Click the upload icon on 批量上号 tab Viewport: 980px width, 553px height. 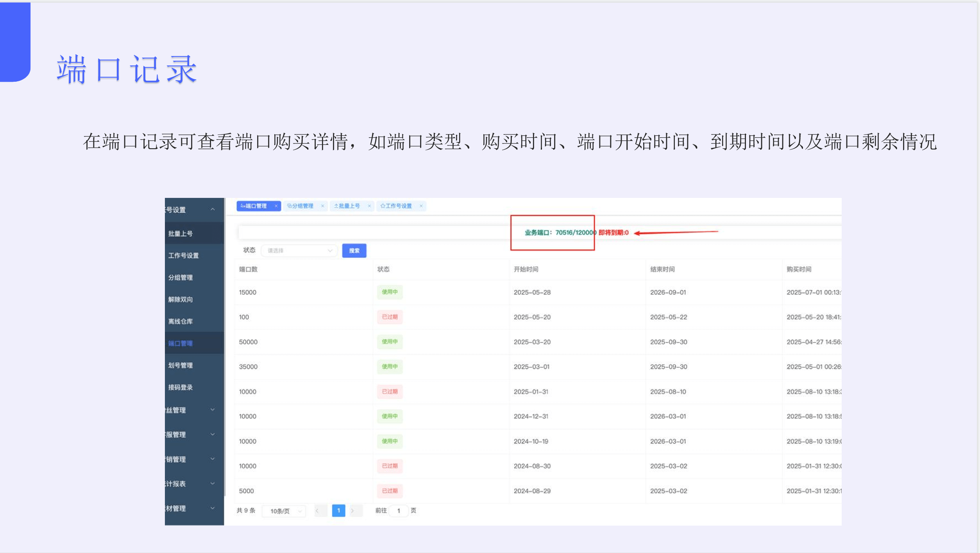click(x=336, y=206)
